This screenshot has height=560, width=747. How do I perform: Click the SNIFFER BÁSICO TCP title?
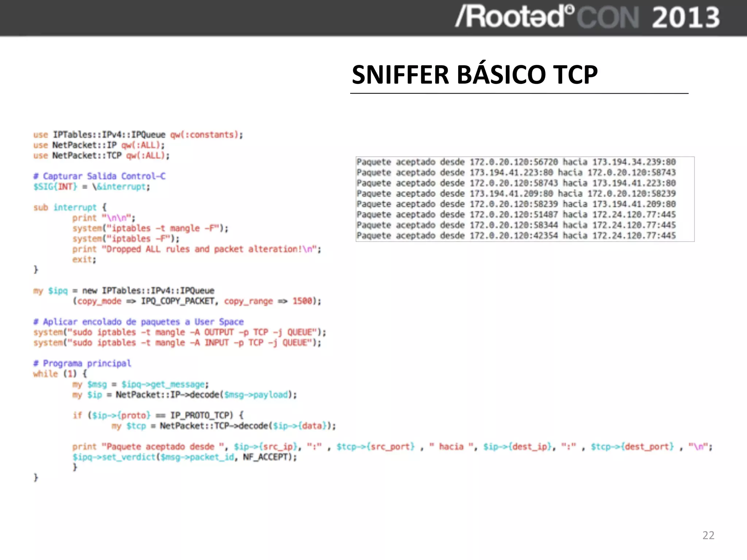(475, 75)
